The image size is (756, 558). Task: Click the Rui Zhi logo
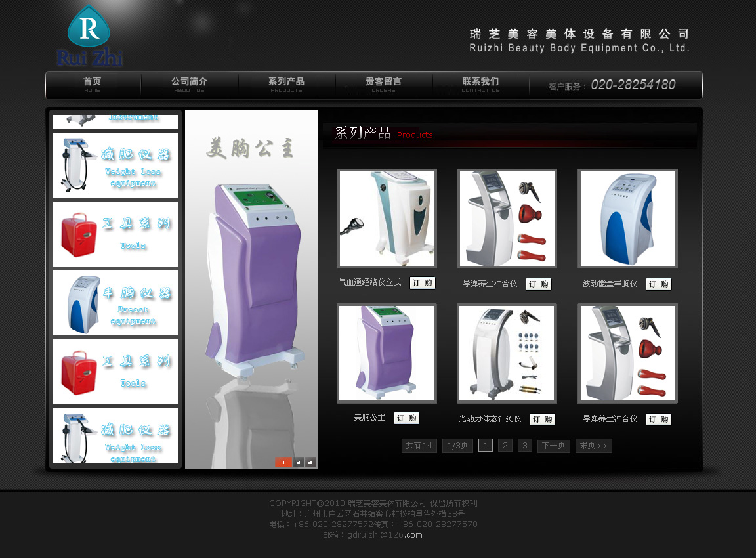[x=89, y=36]
